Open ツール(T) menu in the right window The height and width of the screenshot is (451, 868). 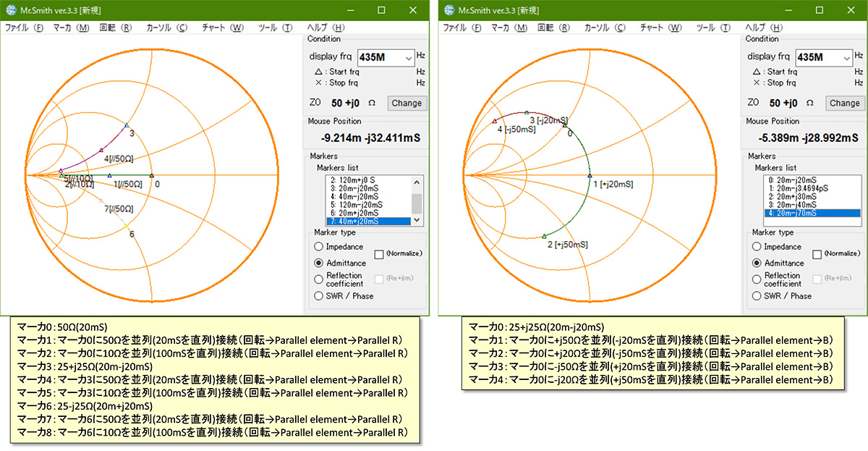tap(714, 28)
